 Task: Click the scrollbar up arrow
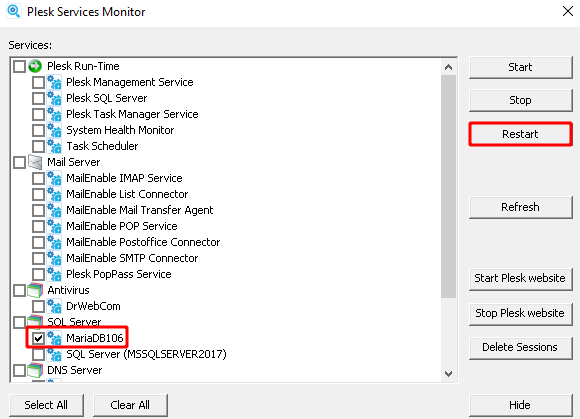pyautogui.click(x=448, y=67)
